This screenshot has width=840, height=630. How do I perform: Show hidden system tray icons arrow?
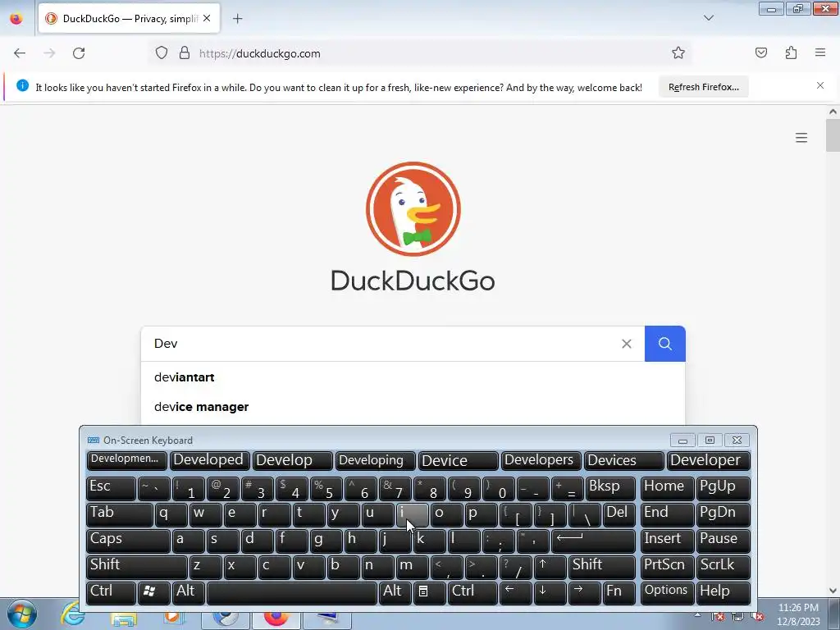(x=697, y=614)
